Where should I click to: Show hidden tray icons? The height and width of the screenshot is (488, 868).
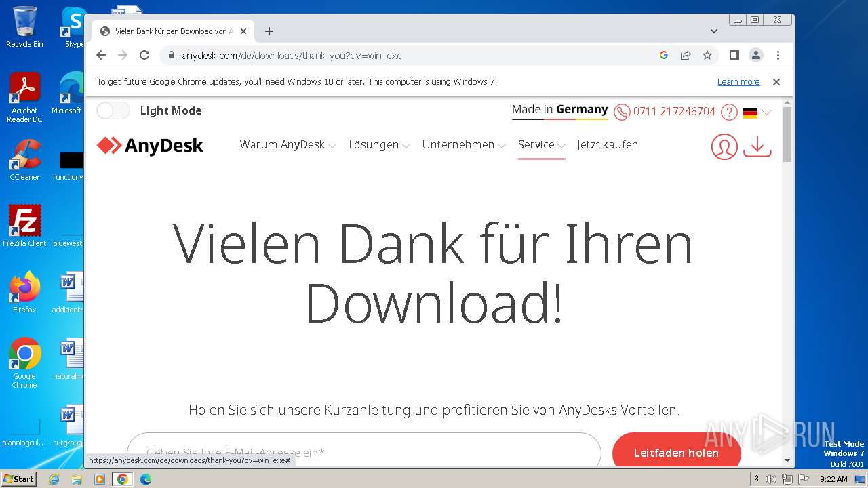[756, 479]
